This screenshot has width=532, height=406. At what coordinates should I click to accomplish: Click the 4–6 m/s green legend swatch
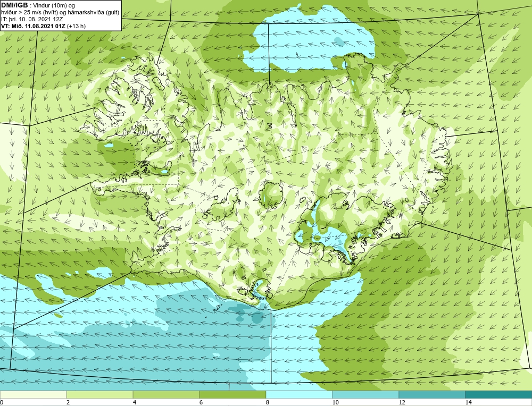[166, 394]
